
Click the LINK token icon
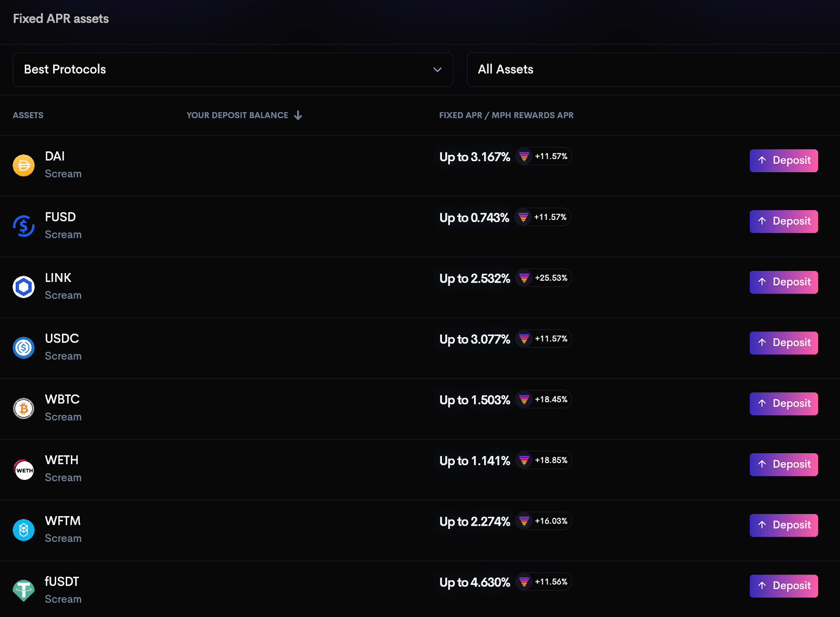(24, 287)
